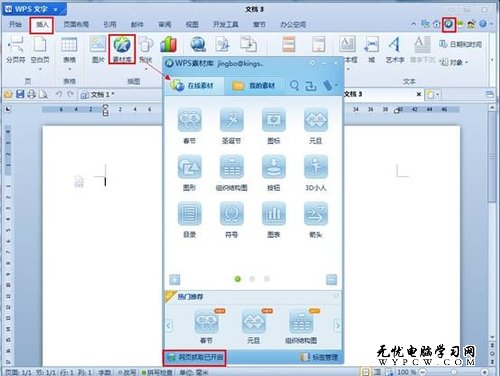Open the tools dropdown in the material library header
500x376 pixels.
click(x=330, y=86)
